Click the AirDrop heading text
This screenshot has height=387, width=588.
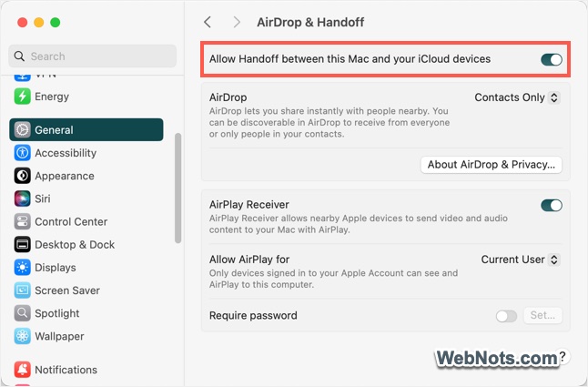[x=228, y=97]
